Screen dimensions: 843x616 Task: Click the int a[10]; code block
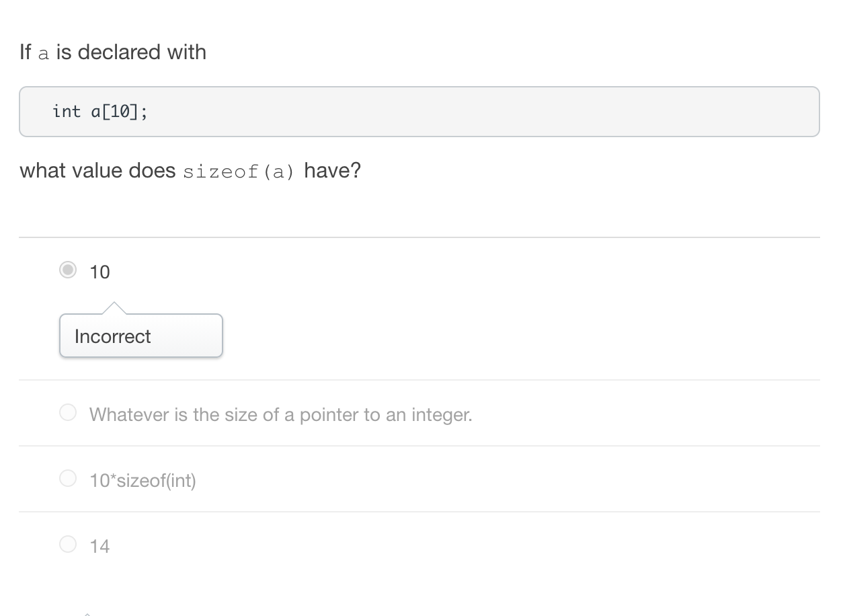(419, 112)
